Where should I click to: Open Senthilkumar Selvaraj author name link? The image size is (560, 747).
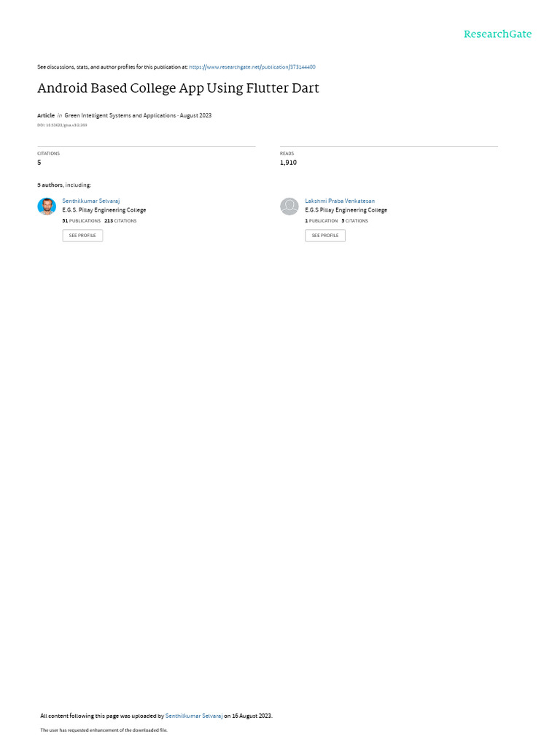click(91, 201)
